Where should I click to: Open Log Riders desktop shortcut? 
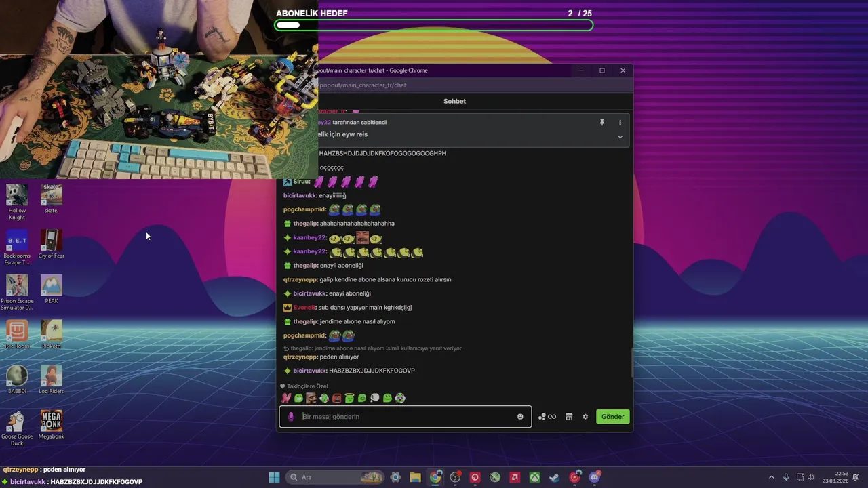52,380
